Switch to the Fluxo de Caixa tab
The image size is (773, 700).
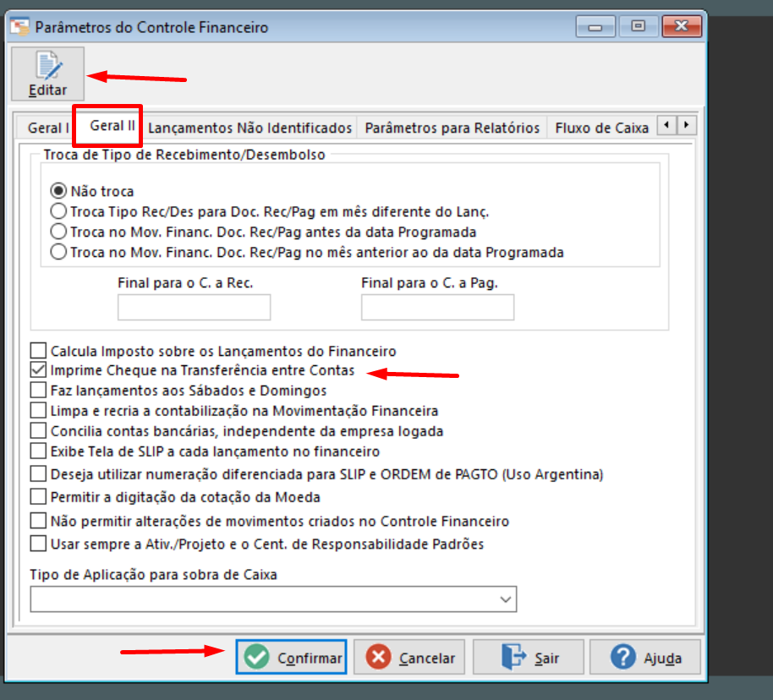click(x=602, y=128)
